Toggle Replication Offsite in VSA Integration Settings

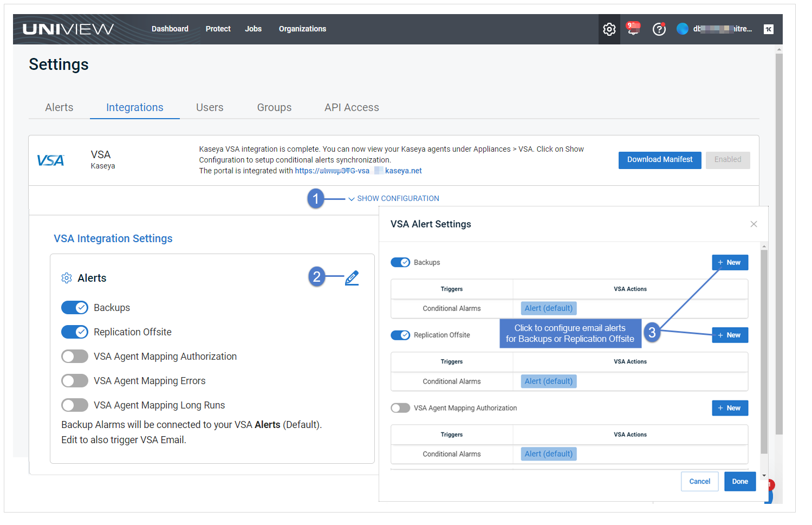pos(75,332)
